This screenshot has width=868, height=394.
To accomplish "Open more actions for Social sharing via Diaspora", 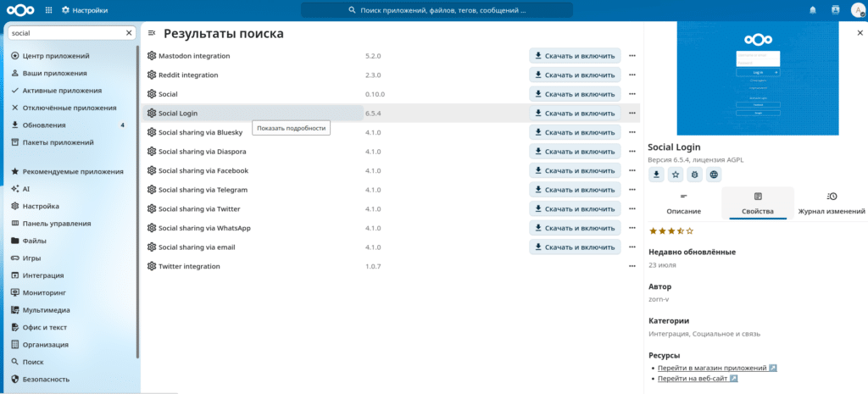I will [632, 152].
